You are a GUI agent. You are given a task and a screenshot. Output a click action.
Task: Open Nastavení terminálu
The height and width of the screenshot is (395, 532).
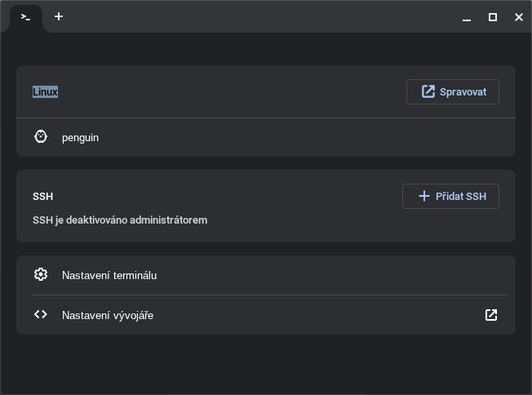tap(266, 275)
